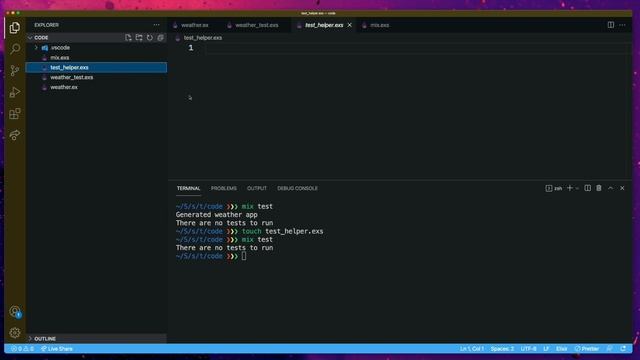Screen dimensions: 640x360
Task: Show errors and warnings count
Action: point(22,349)
